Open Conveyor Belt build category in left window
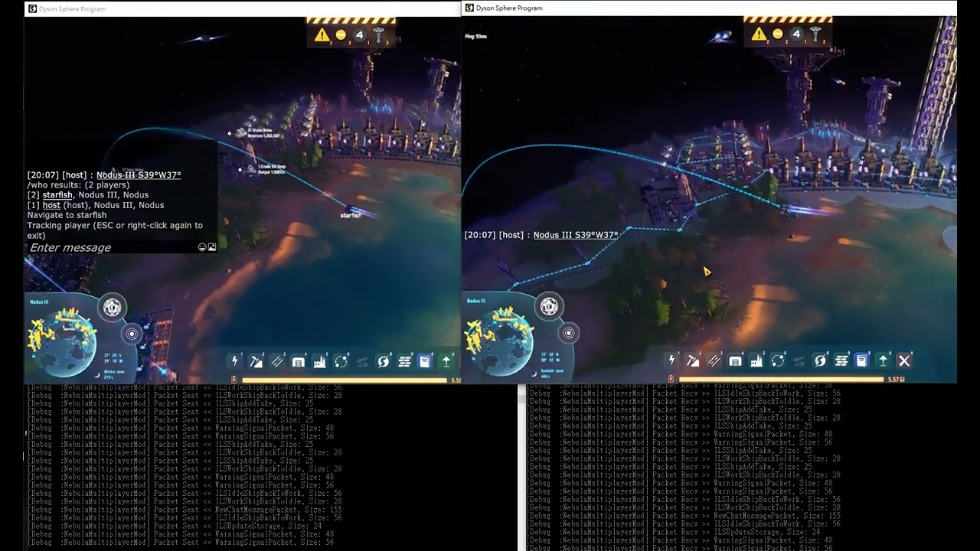Viewport: 980px width, 551px height. tap(277, 361)
